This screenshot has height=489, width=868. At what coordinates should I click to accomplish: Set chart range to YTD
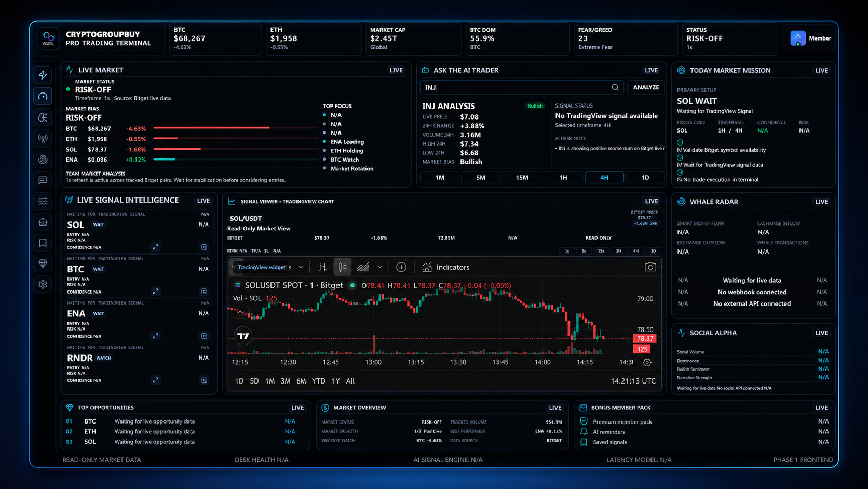click(x=319, y=381)
